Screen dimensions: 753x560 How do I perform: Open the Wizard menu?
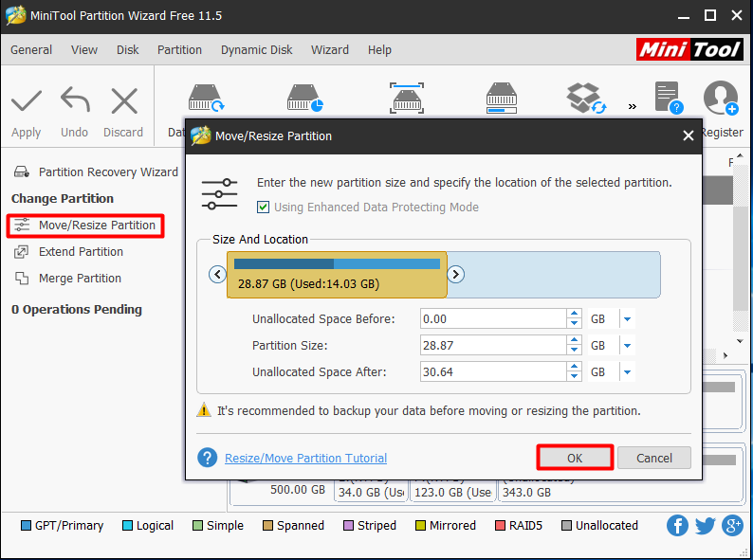(x=330, y=50)
